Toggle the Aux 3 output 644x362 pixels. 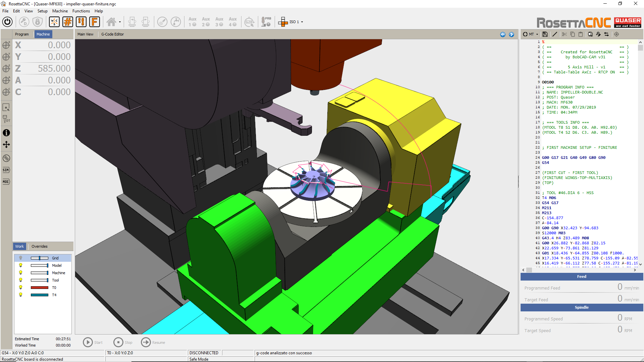coord(219,22)
